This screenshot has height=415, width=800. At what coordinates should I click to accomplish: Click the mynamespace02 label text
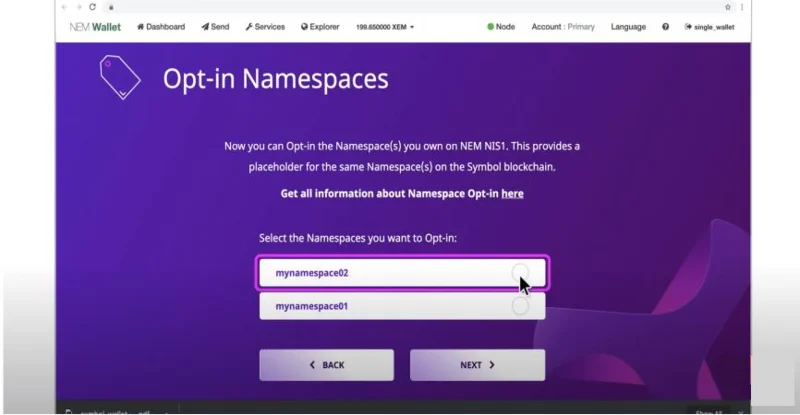[312, 273]
